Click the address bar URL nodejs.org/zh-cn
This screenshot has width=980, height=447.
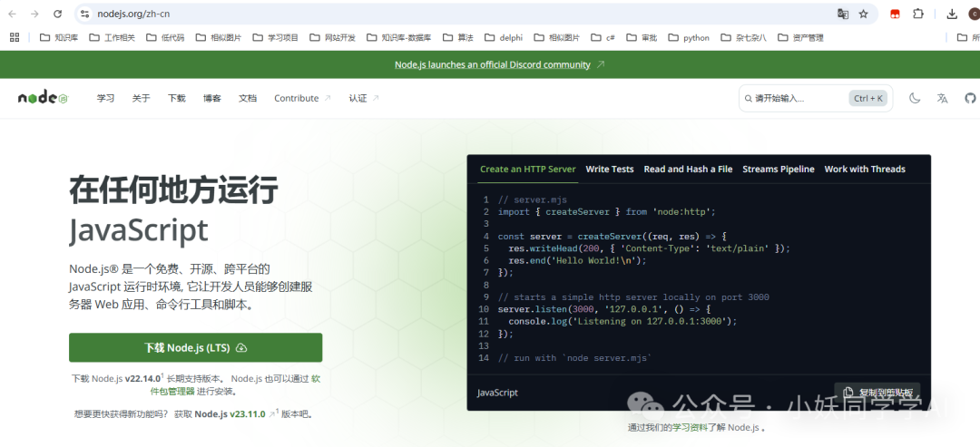point(133,14)
